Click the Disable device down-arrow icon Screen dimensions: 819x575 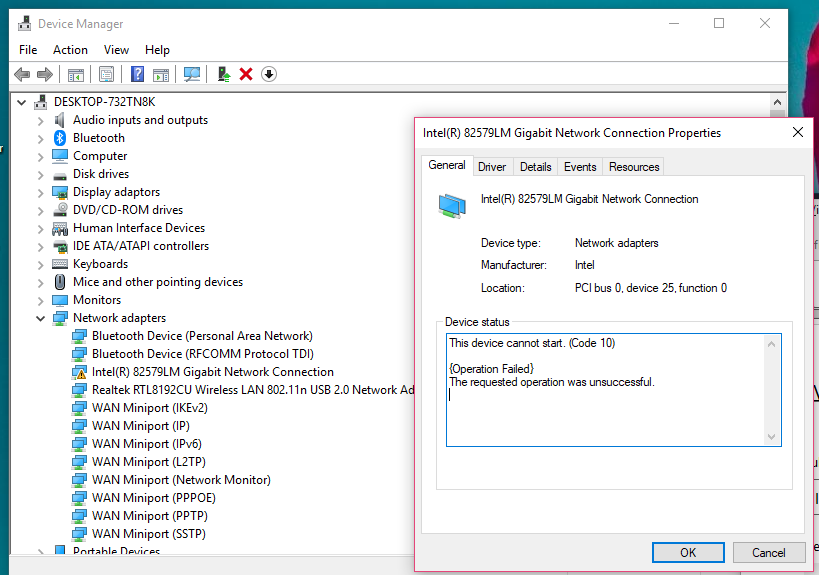(x=269, y=74)
